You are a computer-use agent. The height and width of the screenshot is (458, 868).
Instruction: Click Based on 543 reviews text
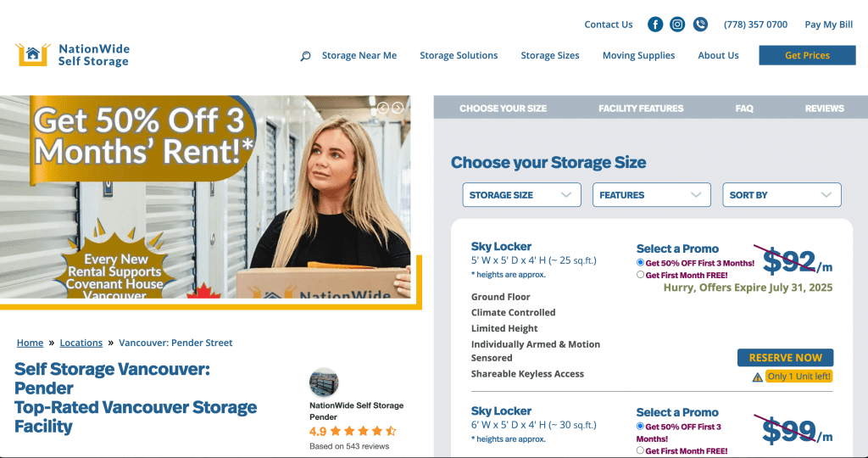coord(348,446)
